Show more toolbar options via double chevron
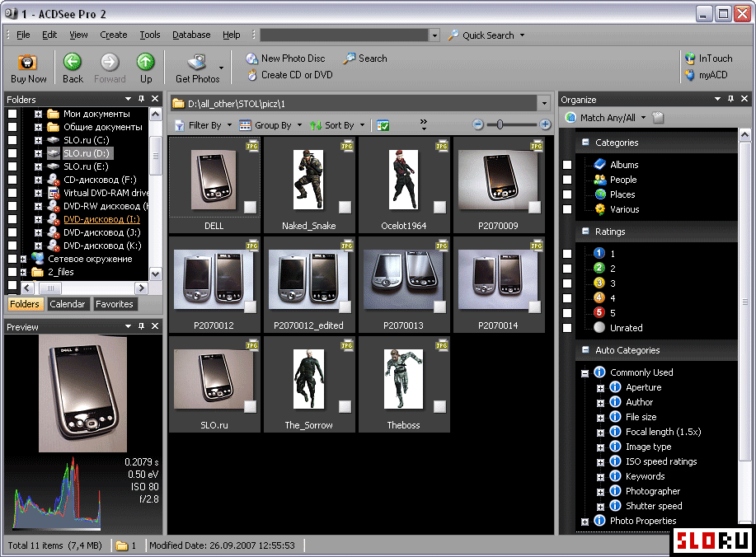 423,124
